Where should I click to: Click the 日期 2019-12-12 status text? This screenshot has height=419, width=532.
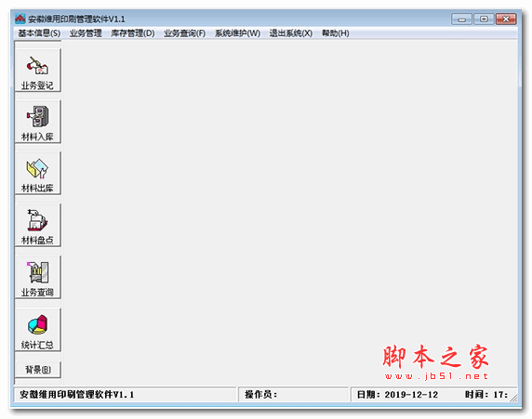click(x=397, y=395)
